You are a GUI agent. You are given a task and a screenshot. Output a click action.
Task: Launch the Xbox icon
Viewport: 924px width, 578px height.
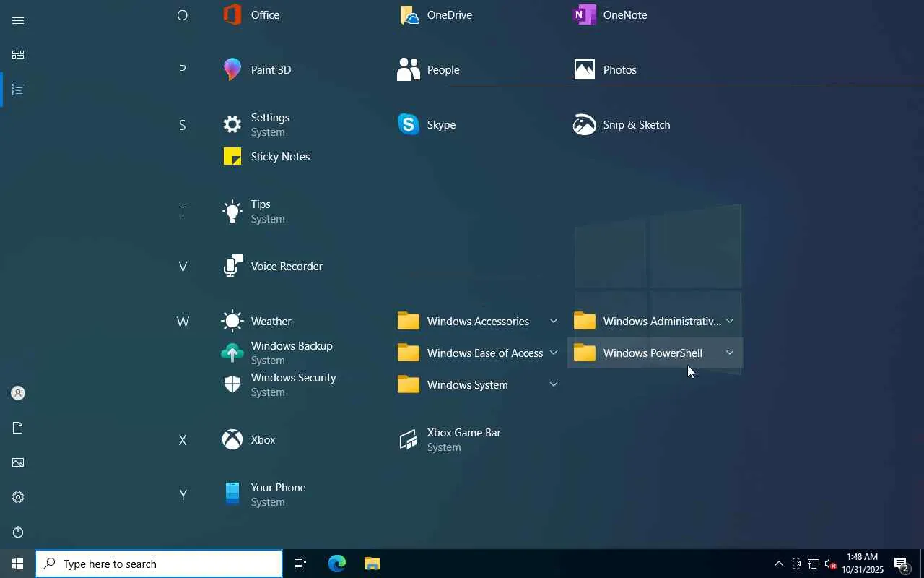click(232, 439)
